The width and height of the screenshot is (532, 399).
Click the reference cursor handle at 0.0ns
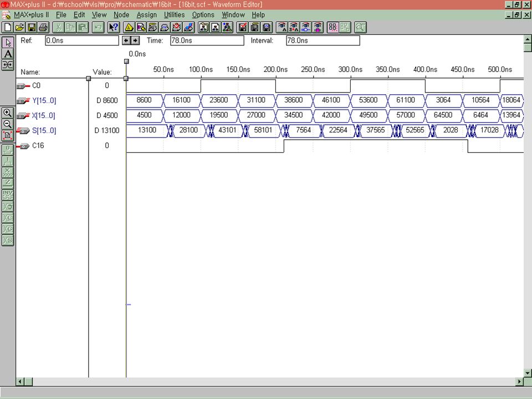click(x=126, y=62)
